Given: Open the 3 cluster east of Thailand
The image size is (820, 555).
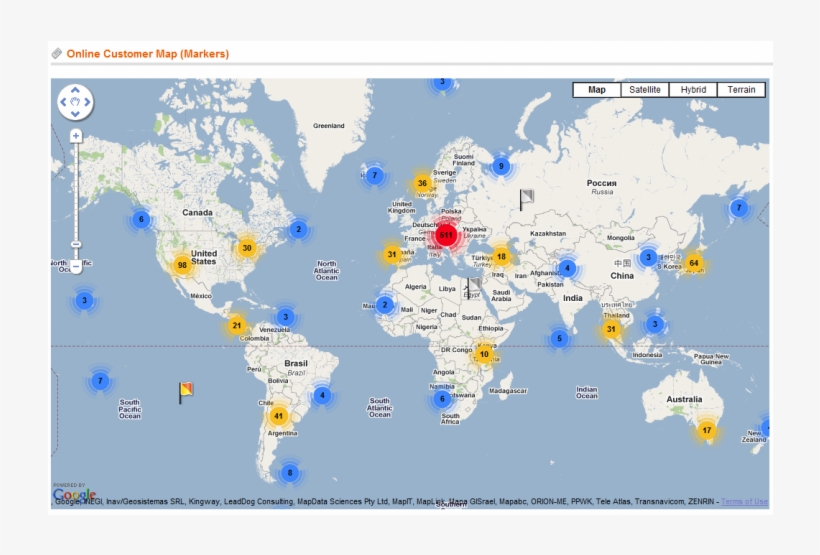Looking at the screenshot, I should tap(655, 324).
